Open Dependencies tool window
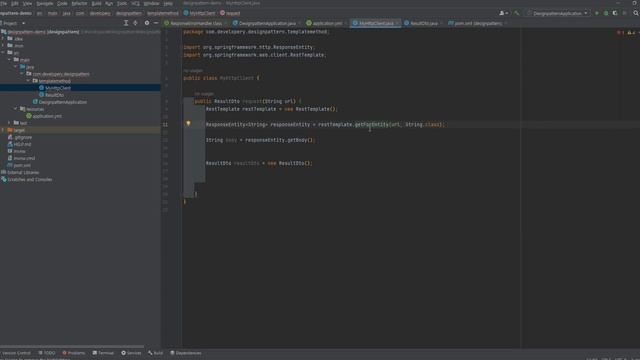Image resolution: width=640 pixels, height=360 pixels. click(x=186, y=353)
